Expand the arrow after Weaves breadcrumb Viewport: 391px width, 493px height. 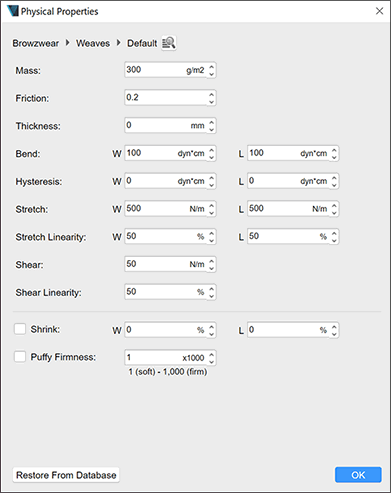[x=118, y=43]
